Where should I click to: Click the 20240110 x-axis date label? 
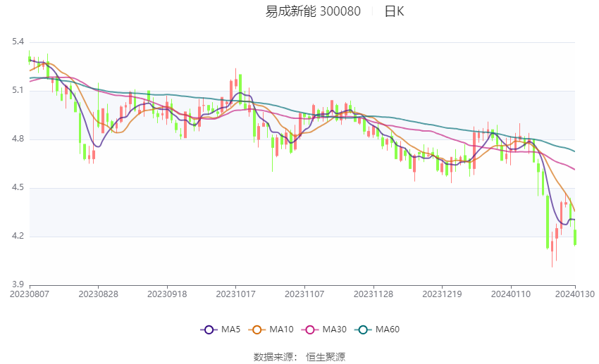coord(511,294)
